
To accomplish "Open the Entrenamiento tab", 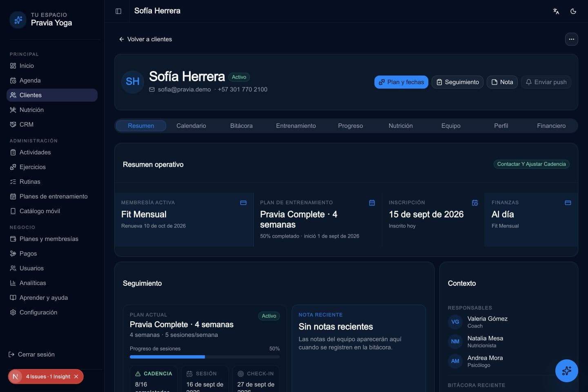I will (x=296, y=126).
